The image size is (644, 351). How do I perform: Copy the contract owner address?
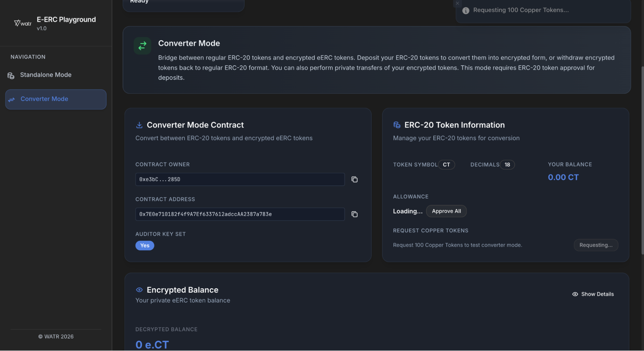click(354, 179)
